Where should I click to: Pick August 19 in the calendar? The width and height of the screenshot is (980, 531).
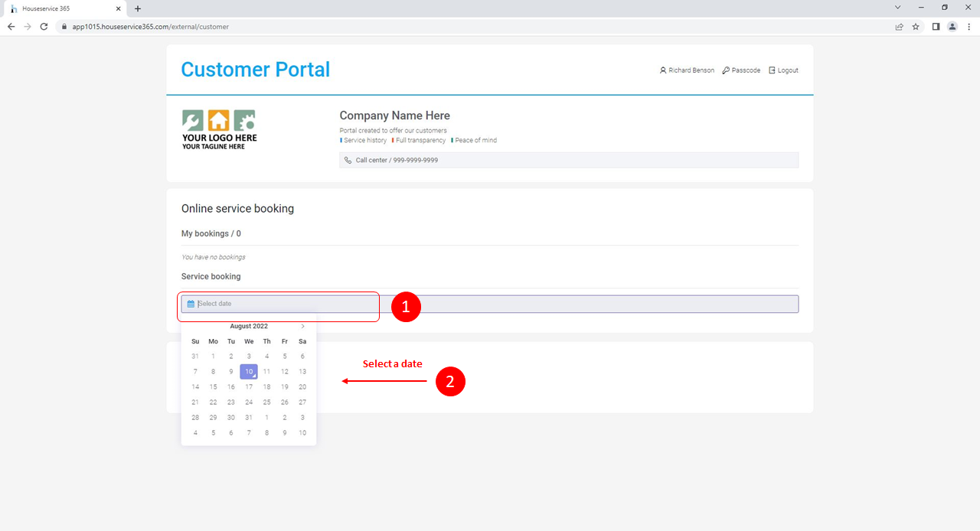coord(285,386)
